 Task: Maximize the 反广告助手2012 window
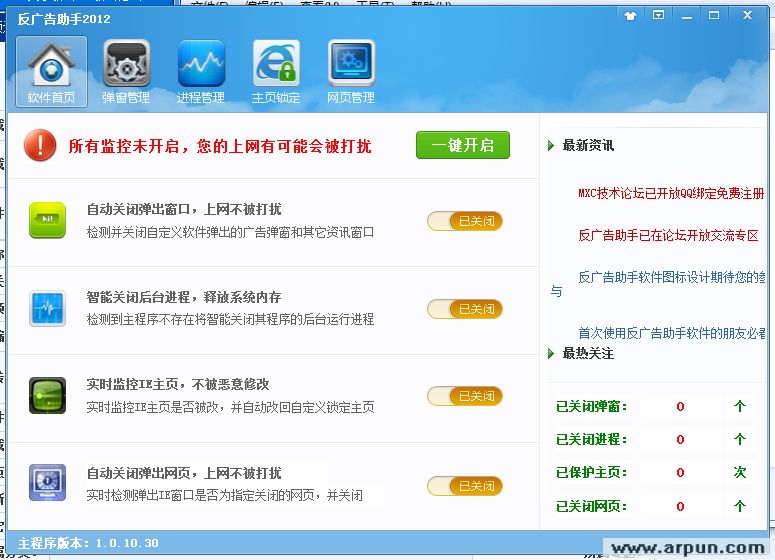(714, 15)
